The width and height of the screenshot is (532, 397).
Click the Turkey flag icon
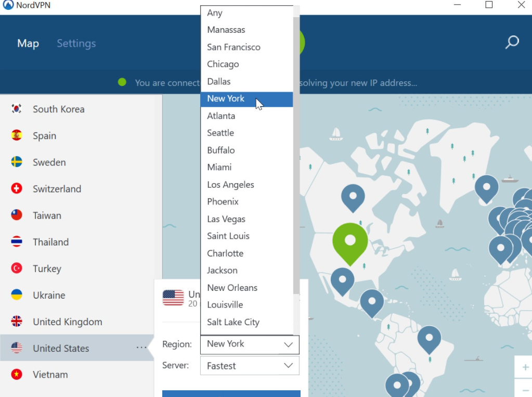pos(17,268)
